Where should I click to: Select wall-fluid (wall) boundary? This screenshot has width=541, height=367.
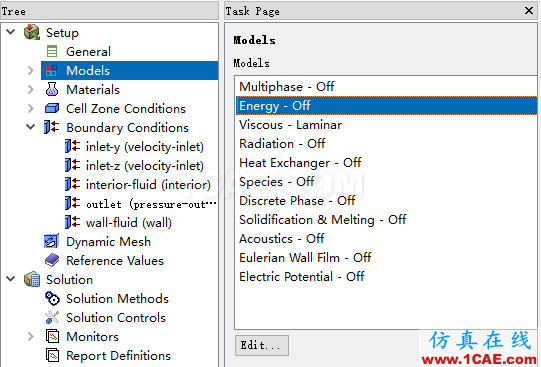pos(129,222)
